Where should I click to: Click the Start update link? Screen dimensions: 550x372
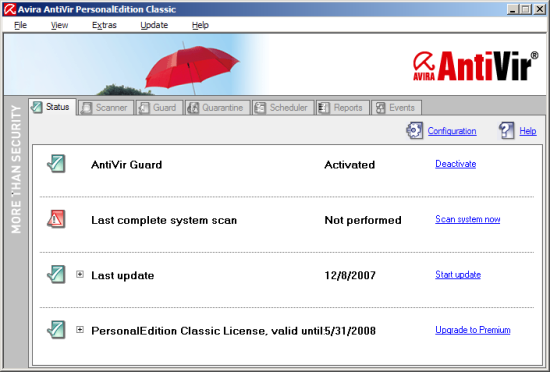458,275
